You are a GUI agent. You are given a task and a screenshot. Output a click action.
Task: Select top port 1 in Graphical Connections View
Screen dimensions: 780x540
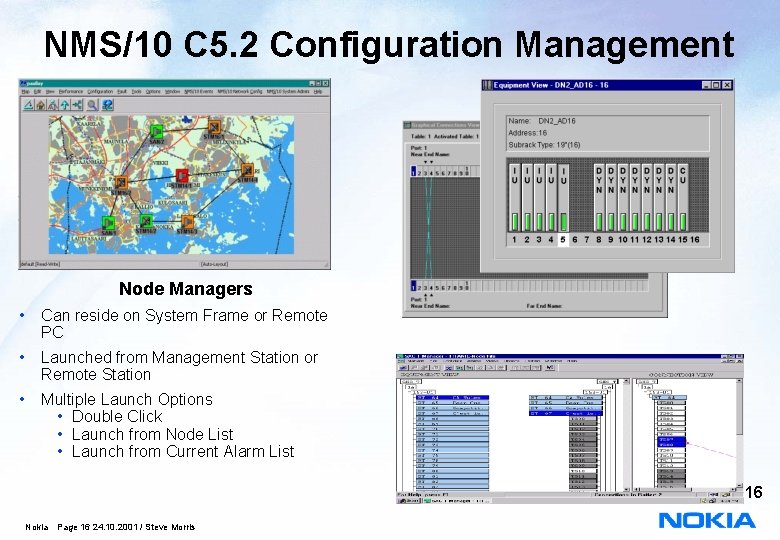pyautogui.click(x=413, y=172)
